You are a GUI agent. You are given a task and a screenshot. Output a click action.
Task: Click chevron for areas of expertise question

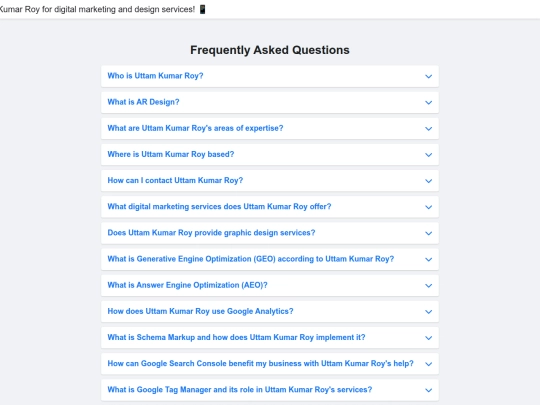pyautogui.click(x=428, y=129)
